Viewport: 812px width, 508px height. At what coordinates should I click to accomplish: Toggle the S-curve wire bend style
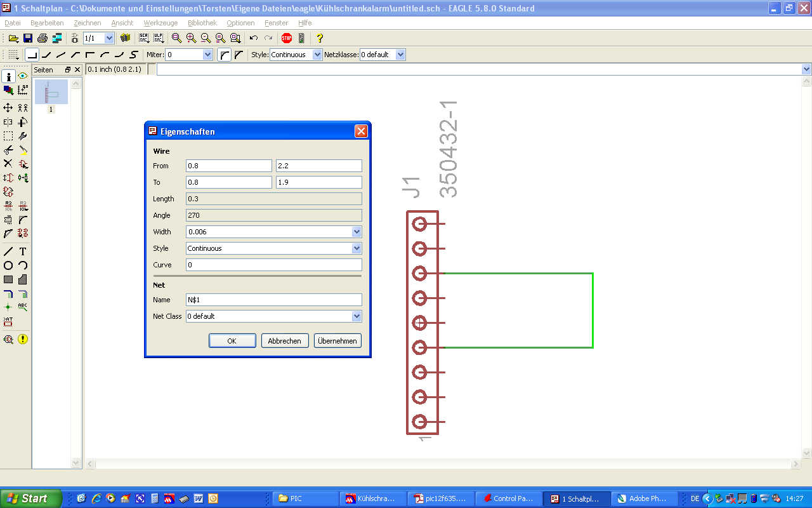(x=134, y=55)
